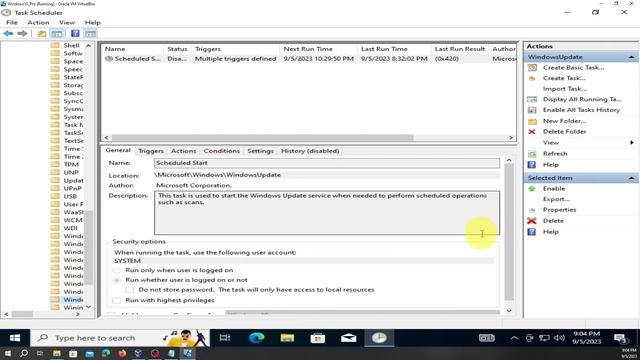
Task: Select the USB folder in tree
Action: click(x=70, y=196)
